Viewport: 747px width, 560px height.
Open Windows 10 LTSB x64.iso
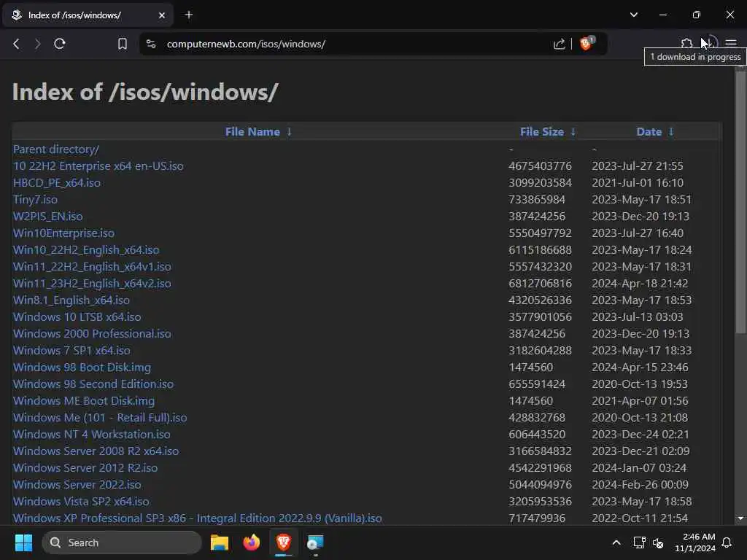point(77,317)
